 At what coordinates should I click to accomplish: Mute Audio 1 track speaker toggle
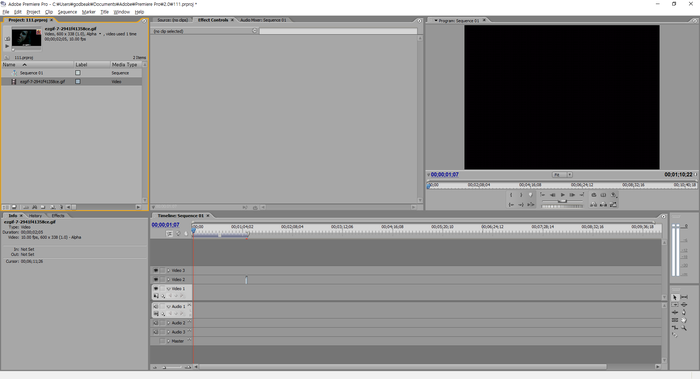click(156, 306)
